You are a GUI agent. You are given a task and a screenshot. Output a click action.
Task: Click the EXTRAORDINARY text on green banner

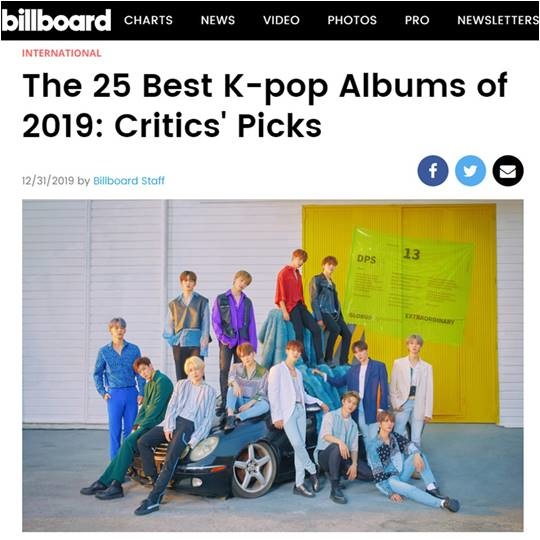coord(430,319)
